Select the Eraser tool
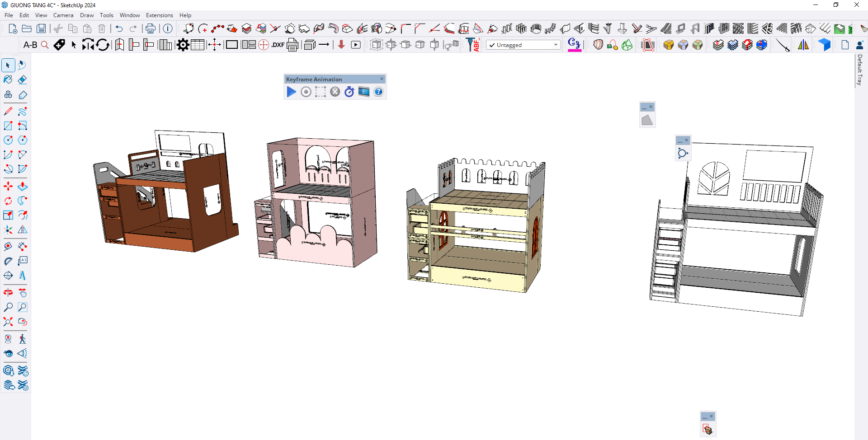The image size is (868, 440). click(x=22, y=80)
